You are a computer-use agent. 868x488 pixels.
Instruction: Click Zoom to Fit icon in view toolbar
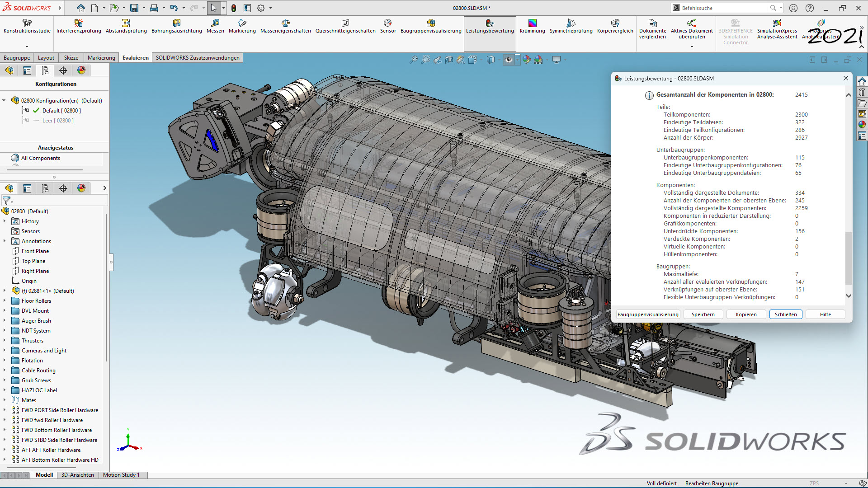414,60
